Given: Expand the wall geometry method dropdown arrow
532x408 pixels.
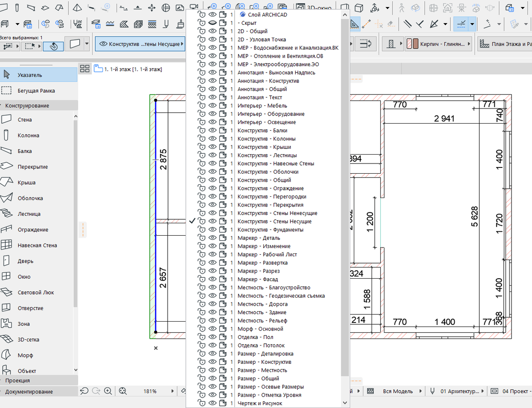Looking at the screenshot, I should [x=86, y=44].
